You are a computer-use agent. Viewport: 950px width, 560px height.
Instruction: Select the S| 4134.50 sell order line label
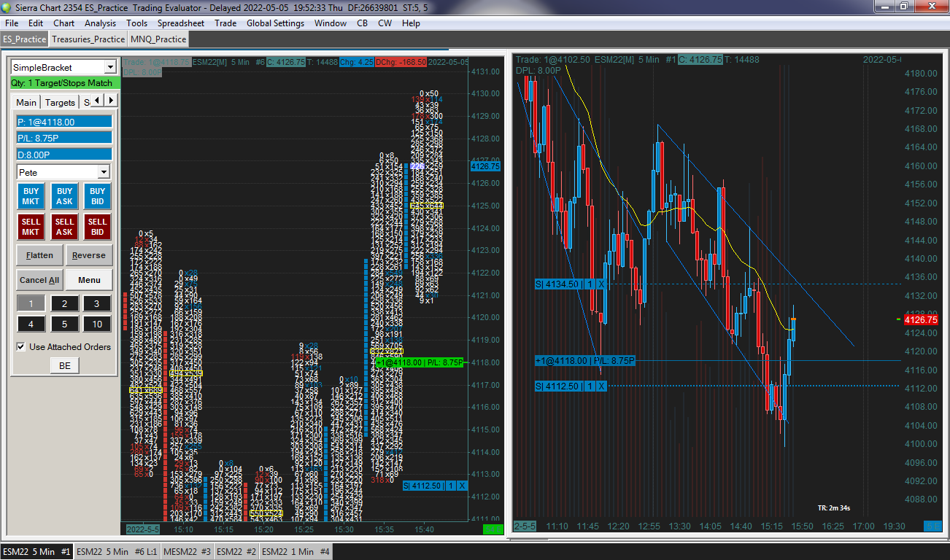[560, 284]
